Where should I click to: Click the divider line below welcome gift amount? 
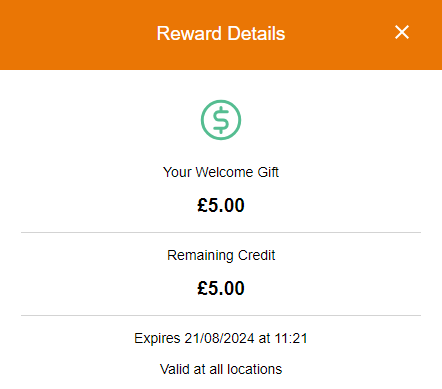pos(221,232)
